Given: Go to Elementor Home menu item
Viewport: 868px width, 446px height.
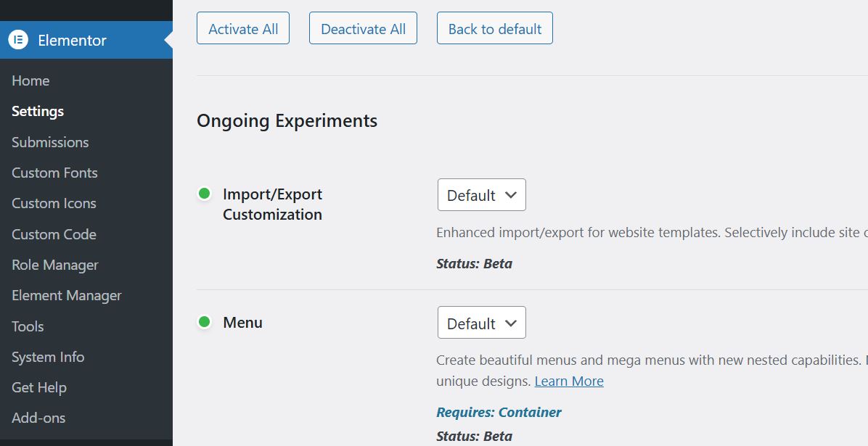Looking at the screenshot, I should coord(30,80).
